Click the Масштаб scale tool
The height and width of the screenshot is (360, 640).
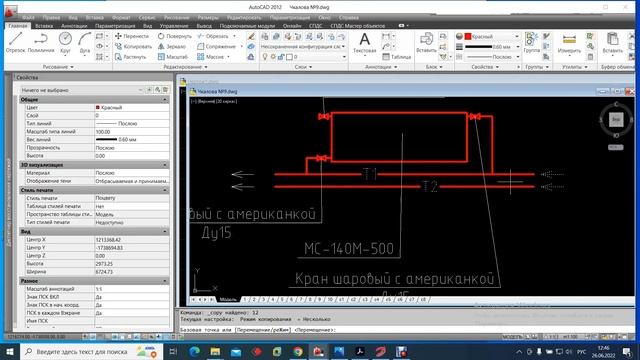point(173,57)
